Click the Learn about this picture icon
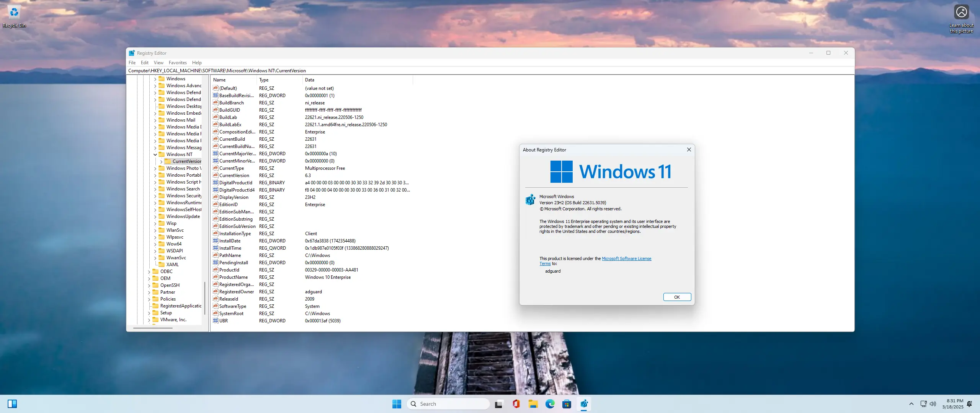This screenshot has height=413, width=980. click(961, 12)
